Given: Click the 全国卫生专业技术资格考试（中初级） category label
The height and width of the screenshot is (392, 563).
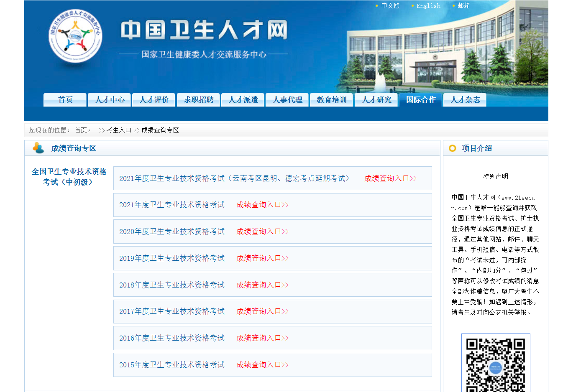Looking at the screenshot, I should pos(69,177).
